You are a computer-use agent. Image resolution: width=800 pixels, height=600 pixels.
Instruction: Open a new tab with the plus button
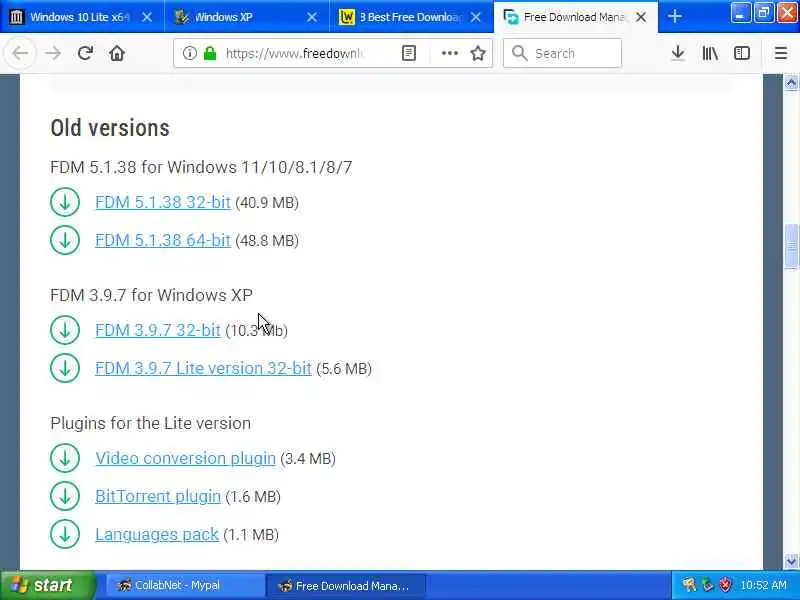click(674, 17)
